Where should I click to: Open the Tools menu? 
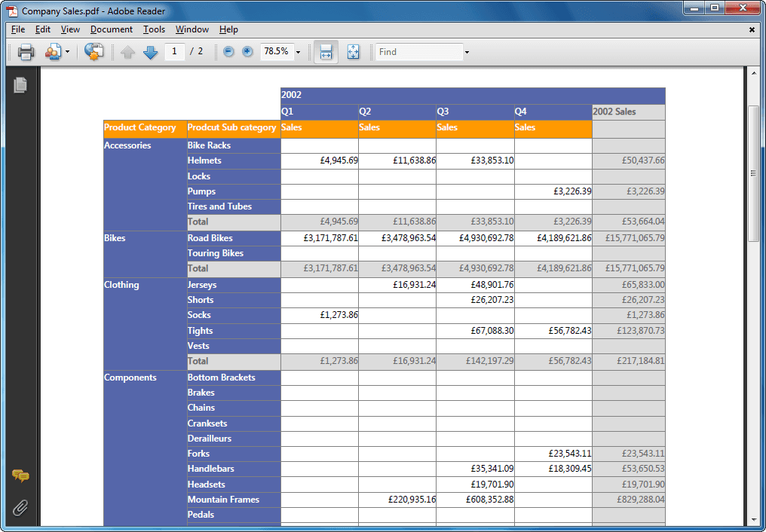[154, 29]
